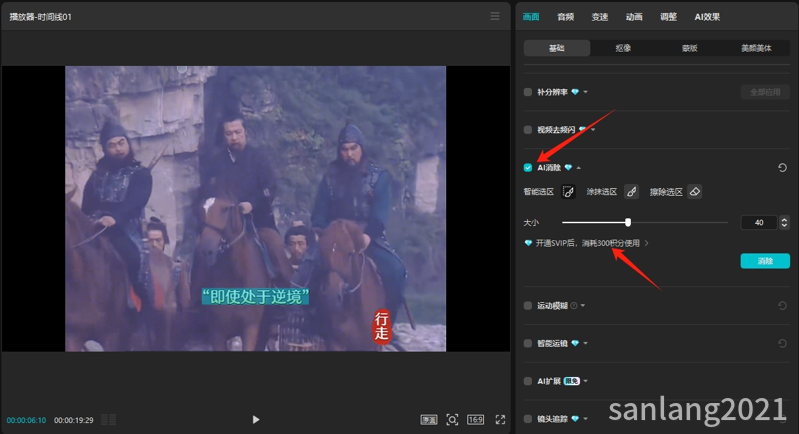The height and width of the screenshot is (434, 799).
Task: Select the 抠像 sub-tab
Action: tap(623, 48)
